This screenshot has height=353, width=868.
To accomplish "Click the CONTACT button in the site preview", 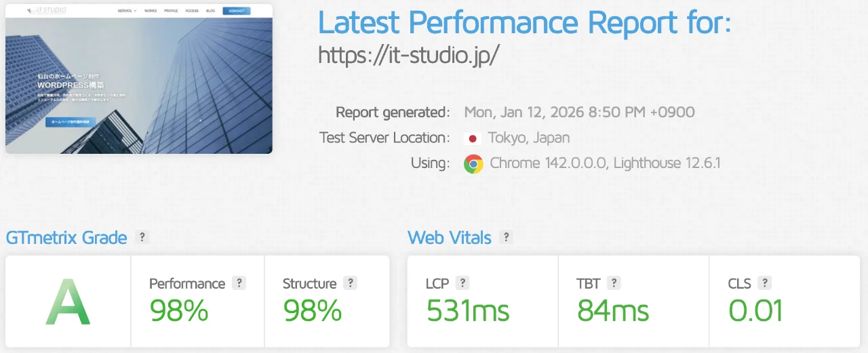I will (x=236, y=11).
